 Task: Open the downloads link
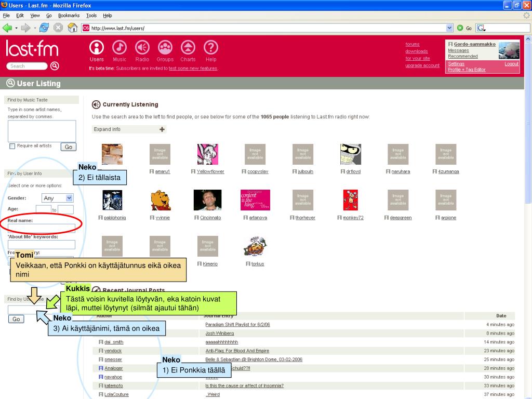pos(416,51)
